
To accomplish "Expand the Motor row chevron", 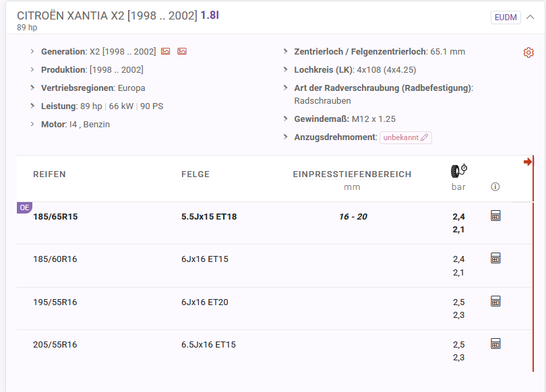I will [32, 124].
